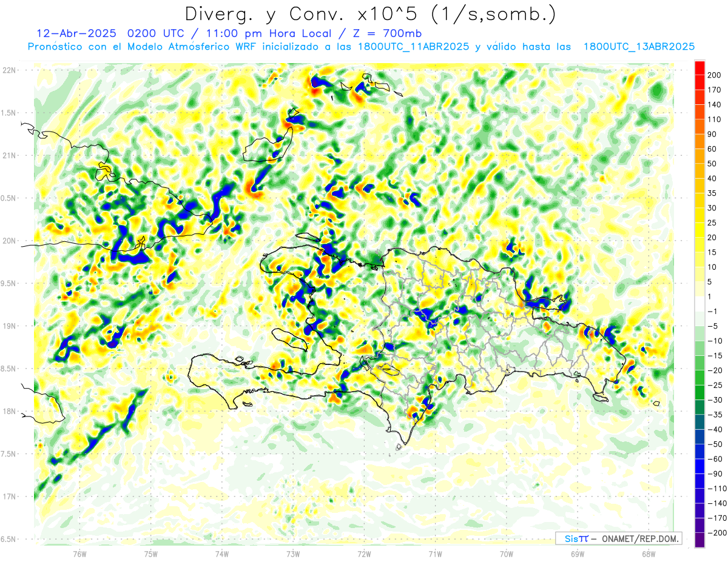Click the '75W' longitude axis label
728x562 pixels.
(x=151, y=554)
